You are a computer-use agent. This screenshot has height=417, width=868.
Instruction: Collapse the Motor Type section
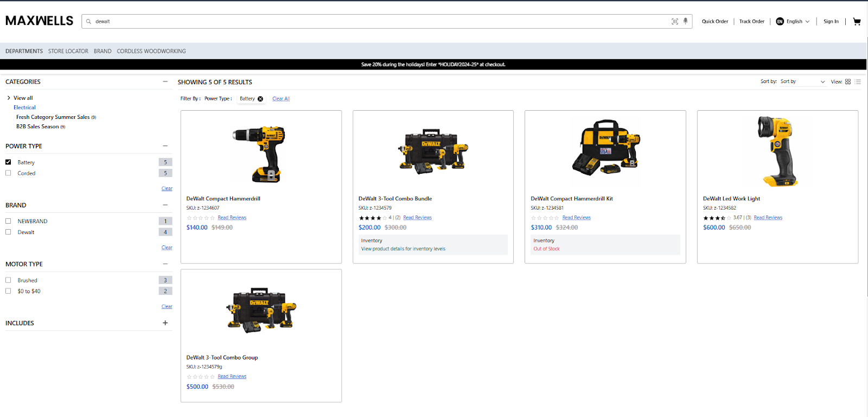pyautogui.click(x=165, y=264)
